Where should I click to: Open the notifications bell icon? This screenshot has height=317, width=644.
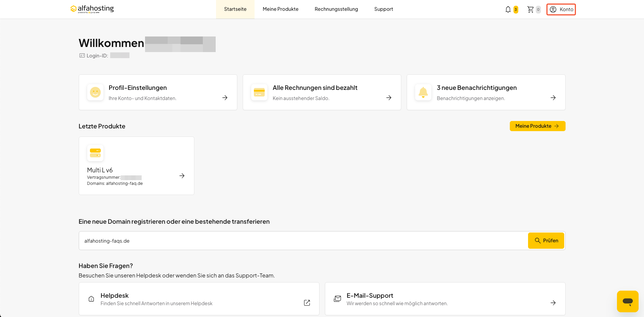pos(508,9)
